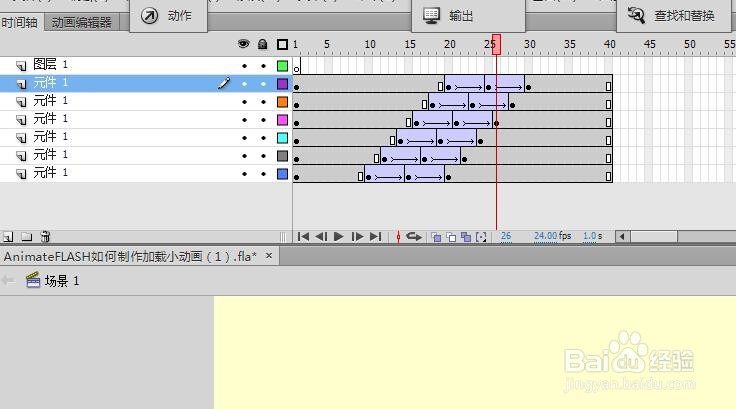Click the magenta outline color swatch

point(282,120)
